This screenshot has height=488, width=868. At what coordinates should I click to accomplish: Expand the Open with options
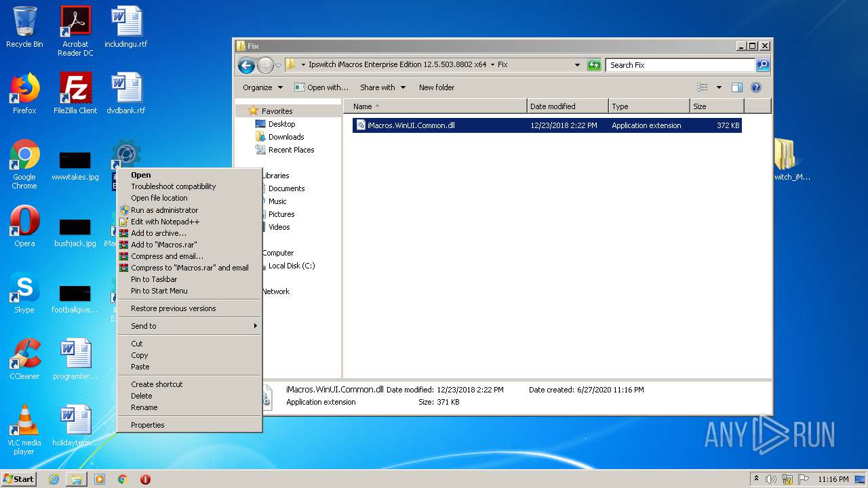[321, 87]
